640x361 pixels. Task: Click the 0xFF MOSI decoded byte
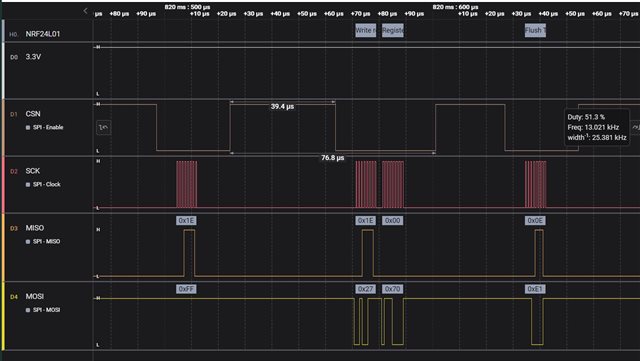[187, 289]
